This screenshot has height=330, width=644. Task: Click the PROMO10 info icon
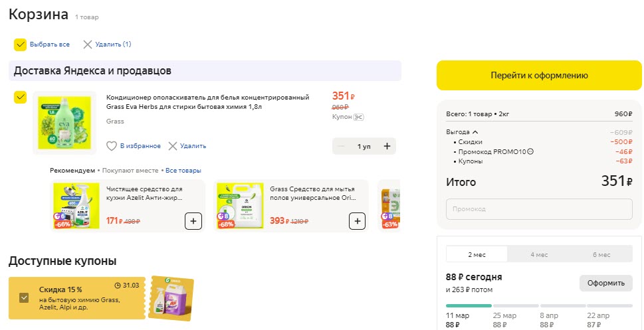point(530,151)
